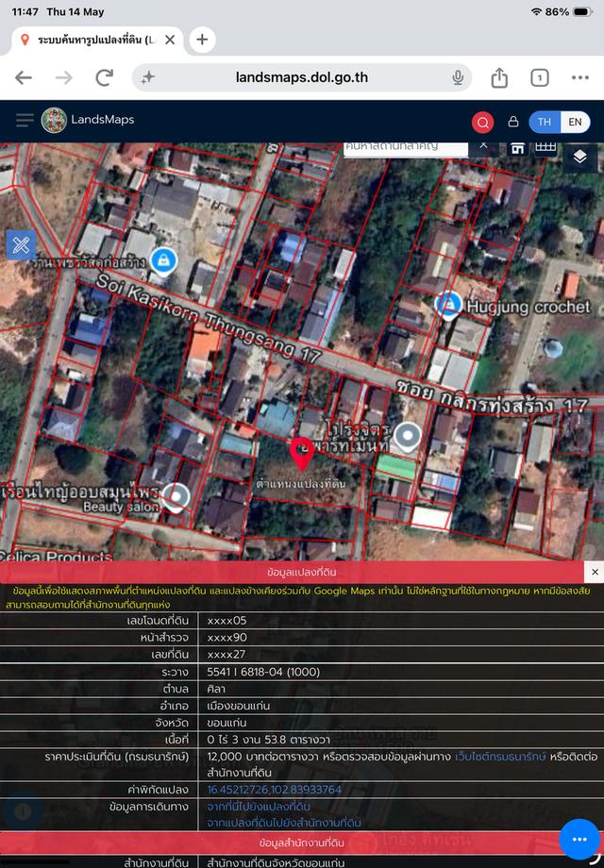
Task: Click the lock login icon
Action: pos(513,122)
